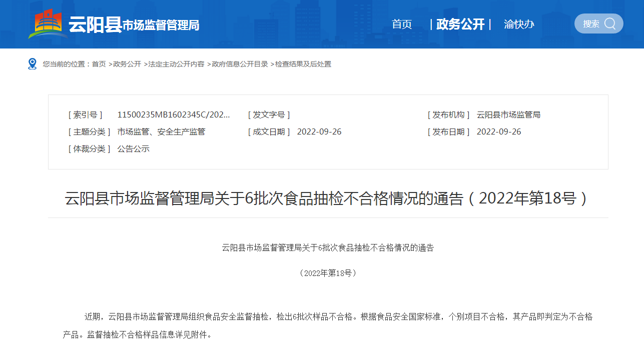Click the 发布日期 value 2022-09-26

coord(499,132)
